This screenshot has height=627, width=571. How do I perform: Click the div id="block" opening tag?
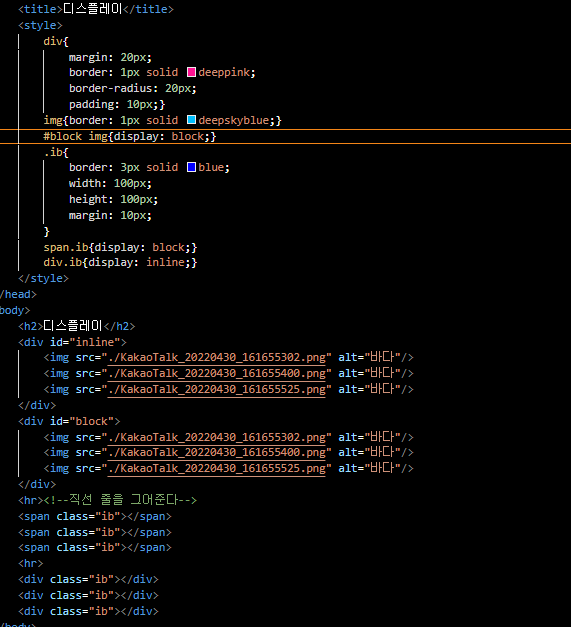click(69, 421)
